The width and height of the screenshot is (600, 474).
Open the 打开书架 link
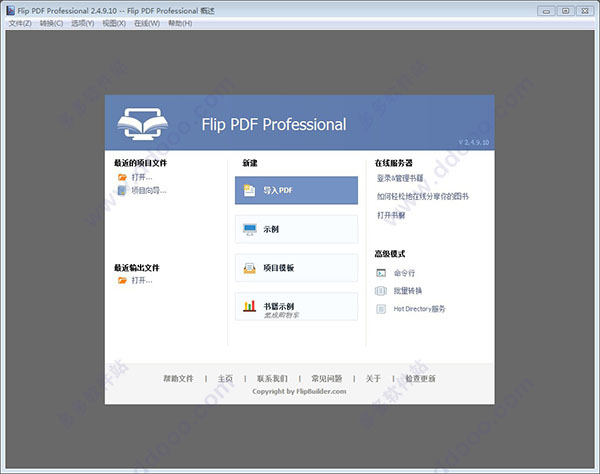[x=391, y=215]
